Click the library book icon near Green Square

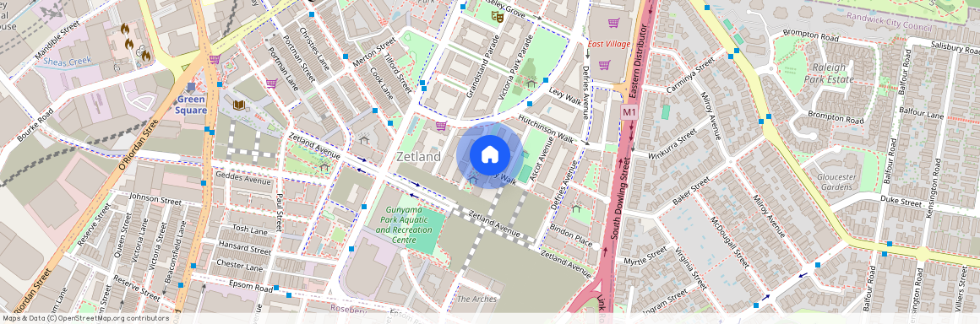[239, 105]
